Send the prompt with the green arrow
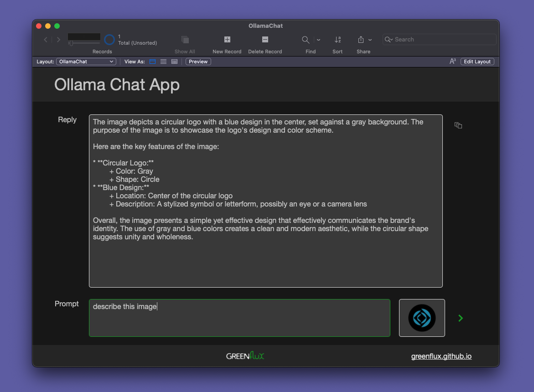The width and height of the screenshot is (534, 392). 460,318
